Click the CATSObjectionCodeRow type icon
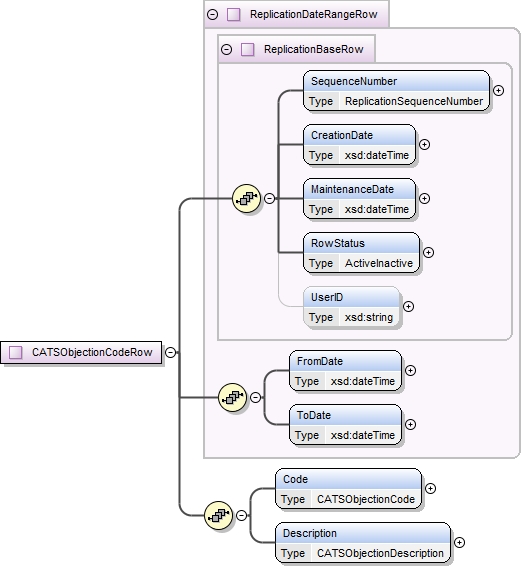 (x=16, y=352)
